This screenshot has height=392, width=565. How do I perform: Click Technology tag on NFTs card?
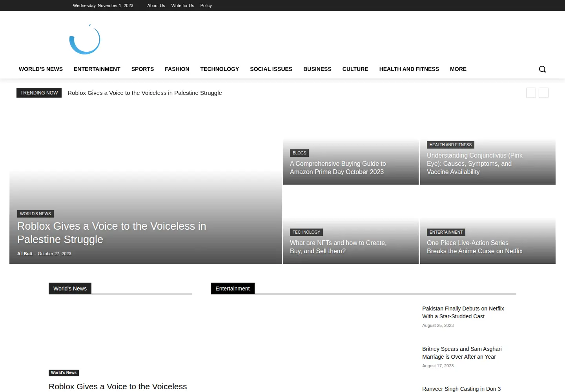(306, 232)
